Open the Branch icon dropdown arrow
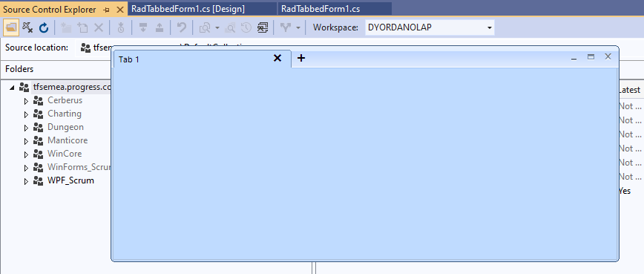Viewport: 644px width, 274px height. pos(298,28)
